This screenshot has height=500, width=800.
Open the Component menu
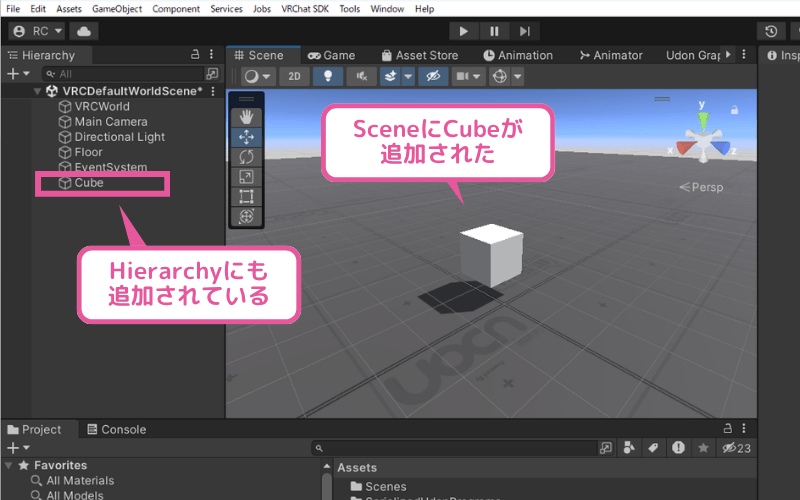pos(176,9)
